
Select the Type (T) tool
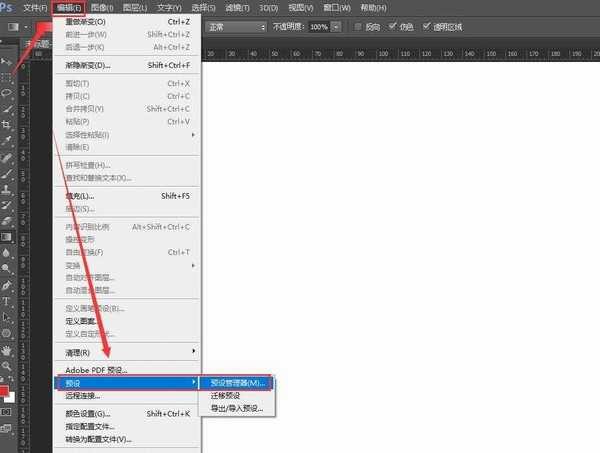click(x=8, y=300)
